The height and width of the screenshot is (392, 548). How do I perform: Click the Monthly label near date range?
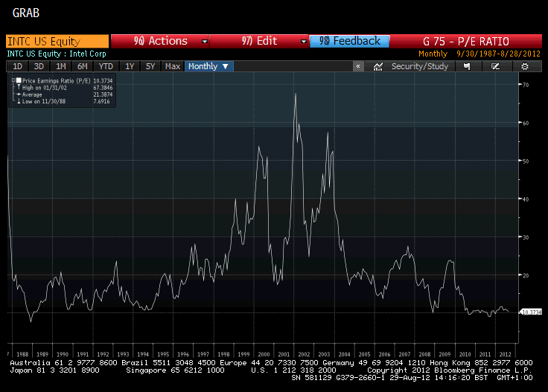click(433, 54)
